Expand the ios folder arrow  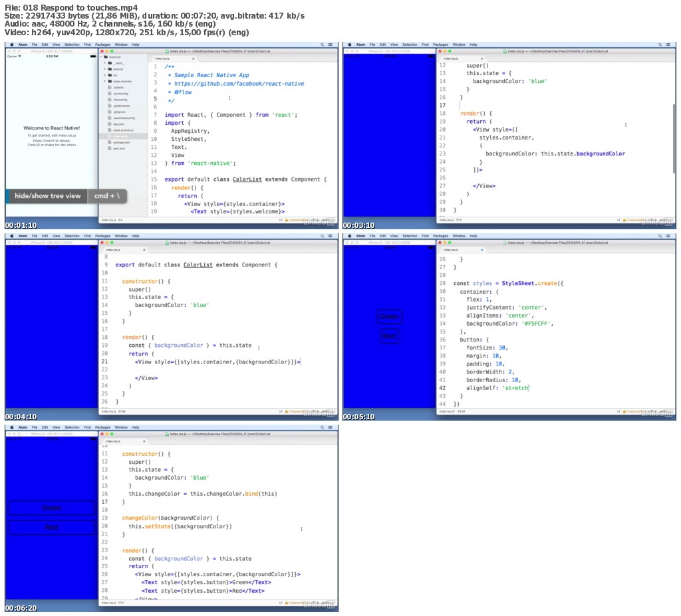105,75
